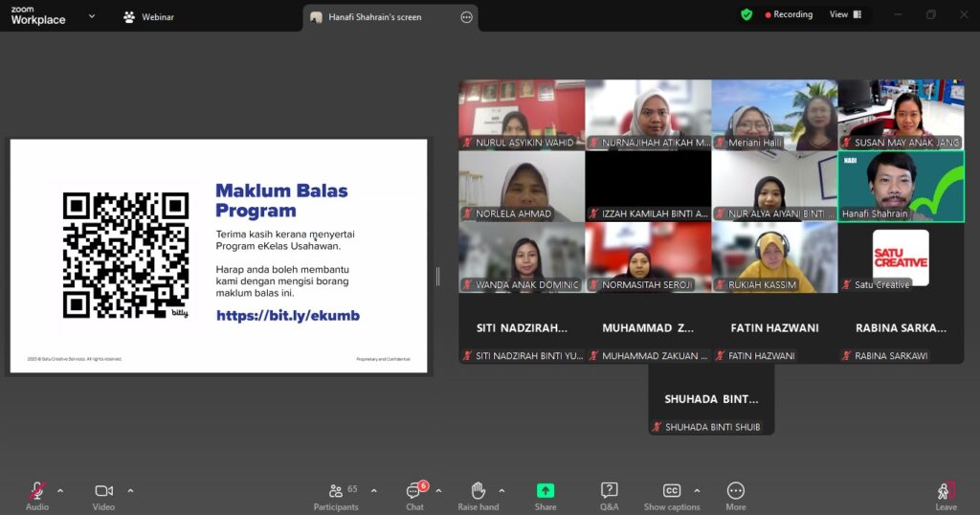Click muted mic icon on RABINA SARKAWI
The width and height of the screenshot is (980, 515).
click(x=846, y=356)
